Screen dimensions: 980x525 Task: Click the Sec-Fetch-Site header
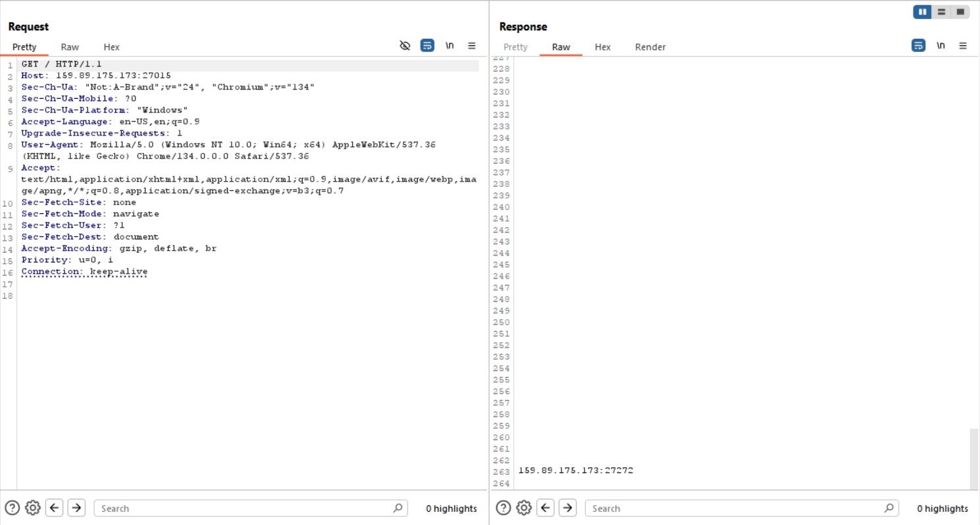[x=79, y=203]
